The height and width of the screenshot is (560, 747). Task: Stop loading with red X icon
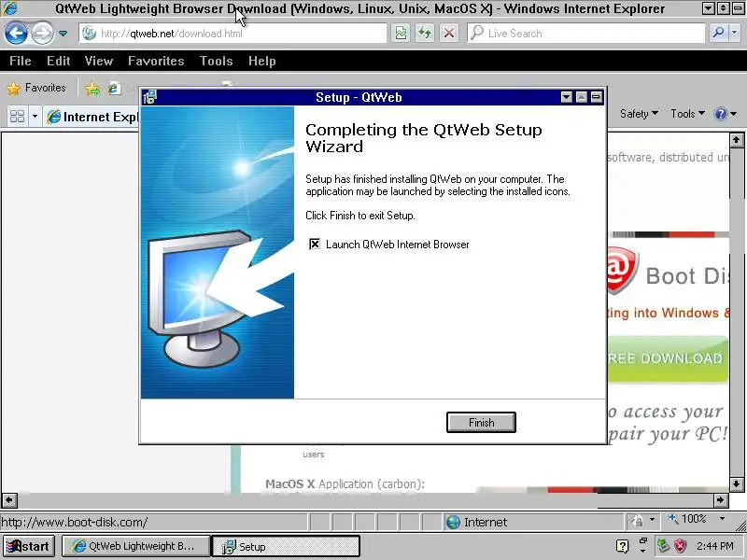449,34
